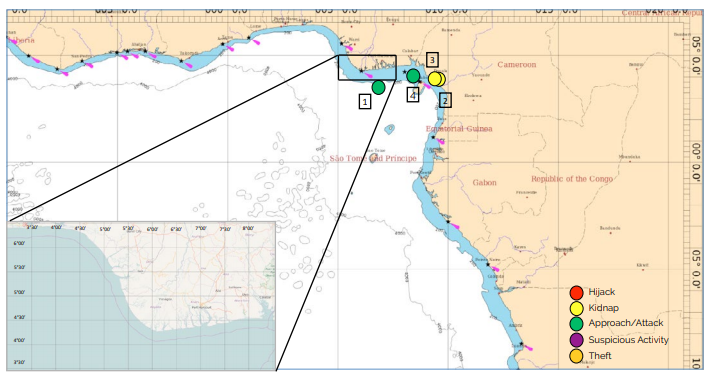Image resolution: width=713 pixels, height=374 pixels.
Task: Click Port Harcourt on the inset map
Action: point(201,307)
